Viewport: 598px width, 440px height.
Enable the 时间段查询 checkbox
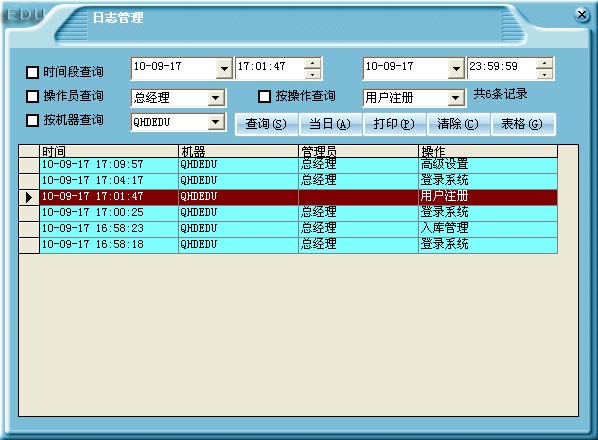coord(32,72)
